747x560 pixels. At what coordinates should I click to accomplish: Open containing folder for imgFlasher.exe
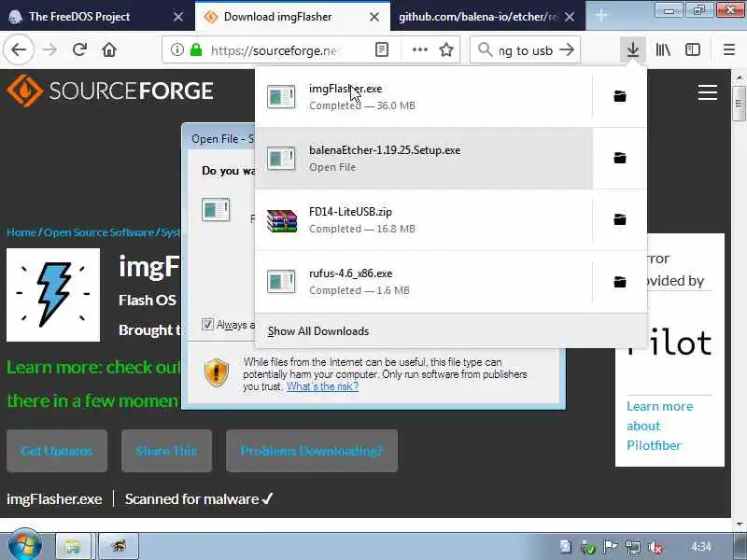tap(620, 96)
